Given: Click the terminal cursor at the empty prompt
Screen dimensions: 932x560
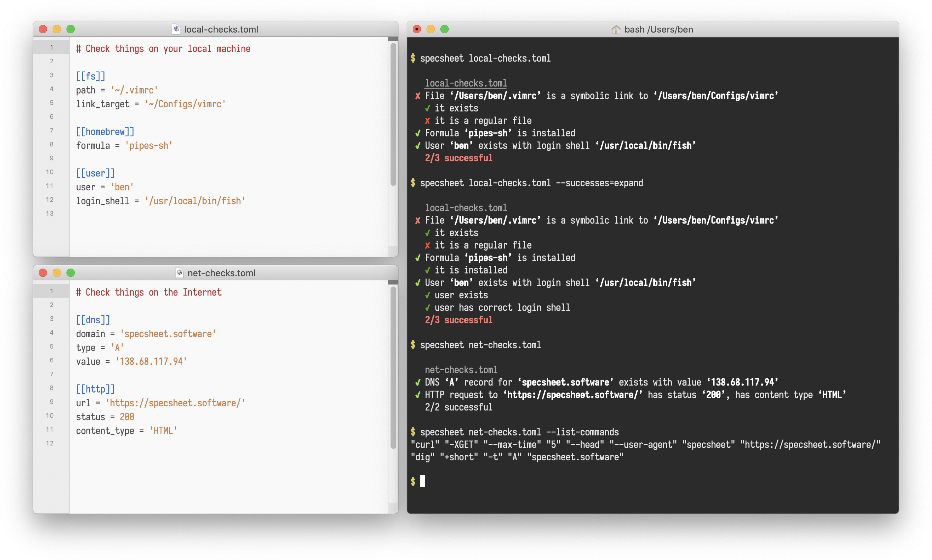Looking at the screenshot, I should (422, 481).
